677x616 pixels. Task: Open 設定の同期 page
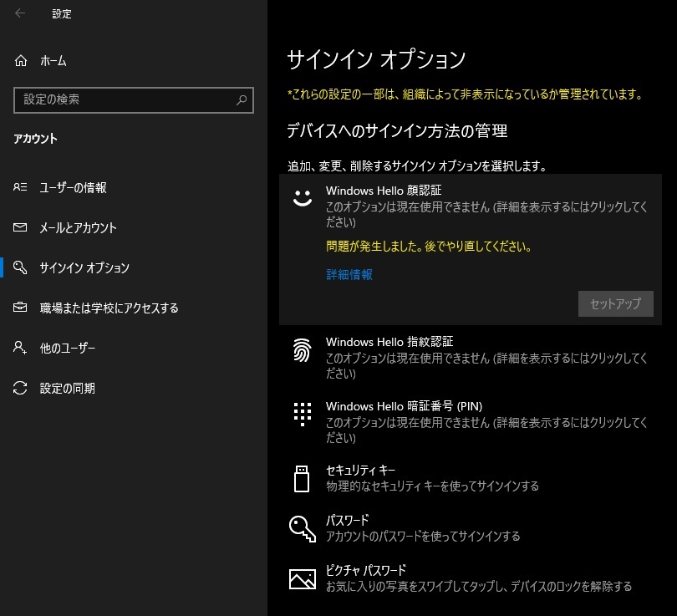pos(134,388)
